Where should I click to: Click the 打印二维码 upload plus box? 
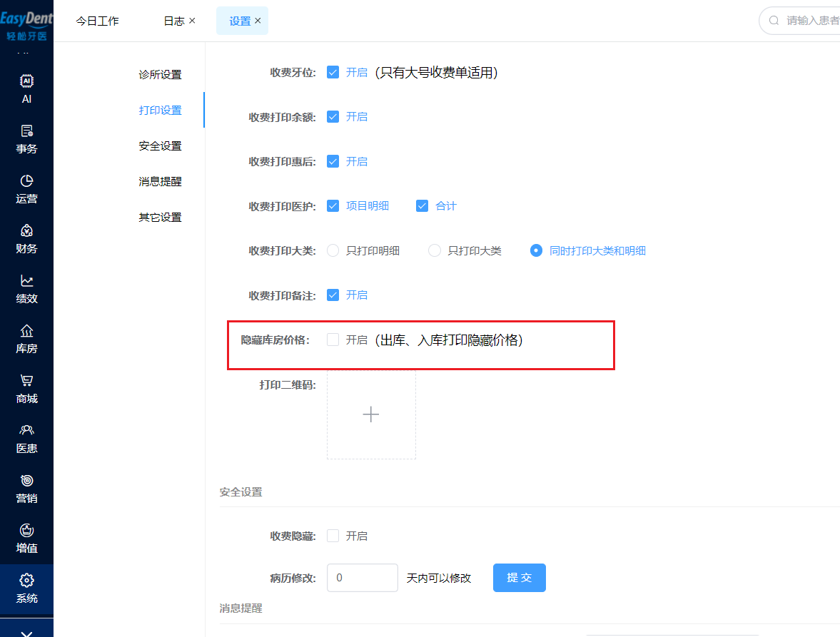coord(371,414)
